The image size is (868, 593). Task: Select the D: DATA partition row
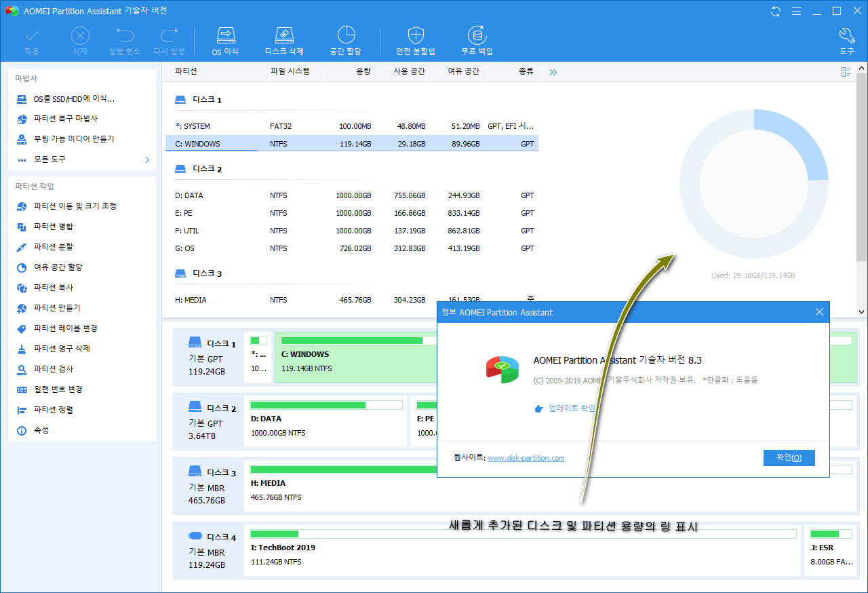tap(352, 195)
